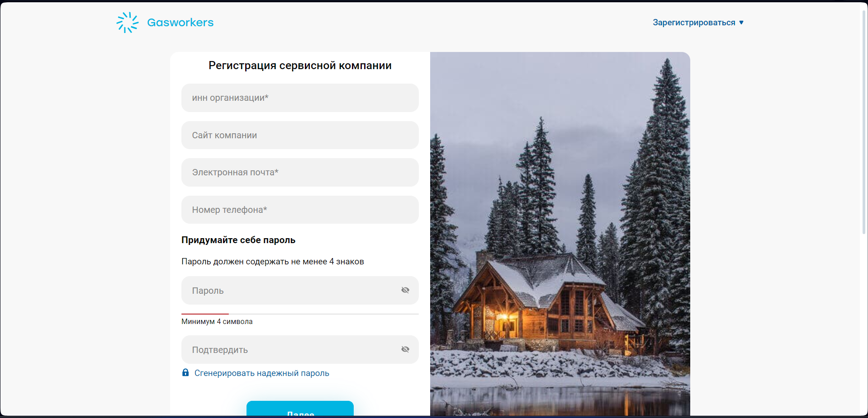This screenshot has height=418, width=868.
Task: Click the arrow next to Зарегистрироваться
Action: [741, 22]
